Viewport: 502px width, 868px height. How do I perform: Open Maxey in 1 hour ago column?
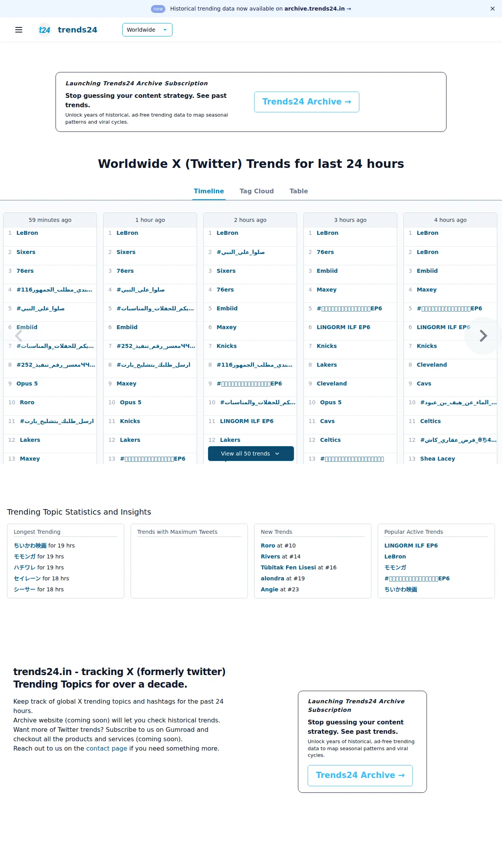[x=126, y=384]
